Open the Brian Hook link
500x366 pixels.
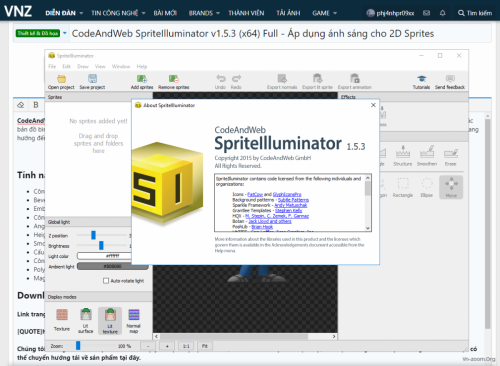[262, 227]
